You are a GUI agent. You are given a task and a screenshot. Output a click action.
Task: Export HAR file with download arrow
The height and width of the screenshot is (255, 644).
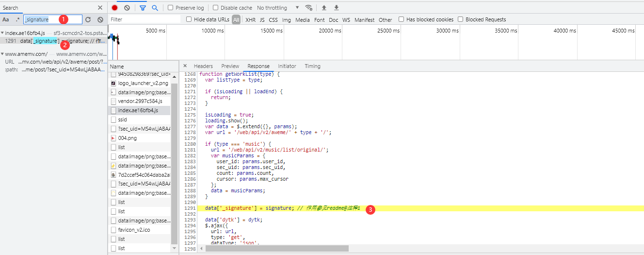pyautogui.click(x=337, y=8)
